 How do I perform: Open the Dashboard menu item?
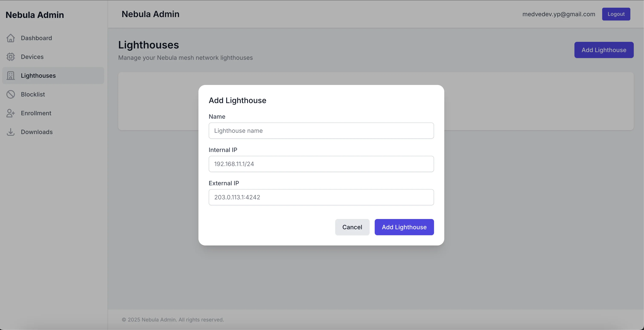(36, 38)
